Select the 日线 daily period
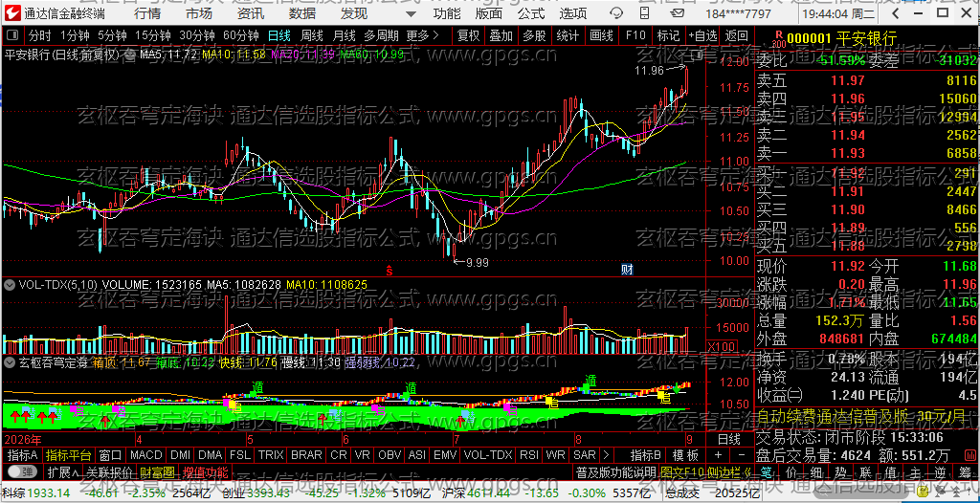980x503 pixels. pos(278,35)
